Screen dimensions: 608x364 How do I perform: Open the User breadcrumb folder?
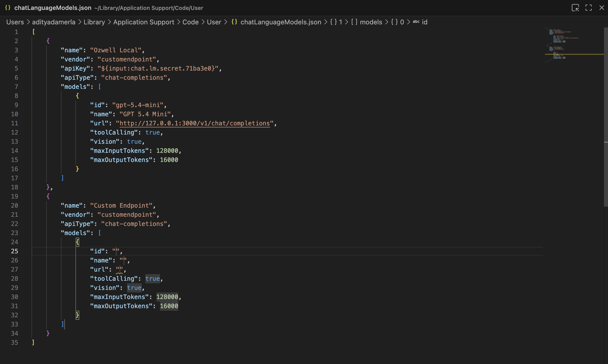pos(214,22)
